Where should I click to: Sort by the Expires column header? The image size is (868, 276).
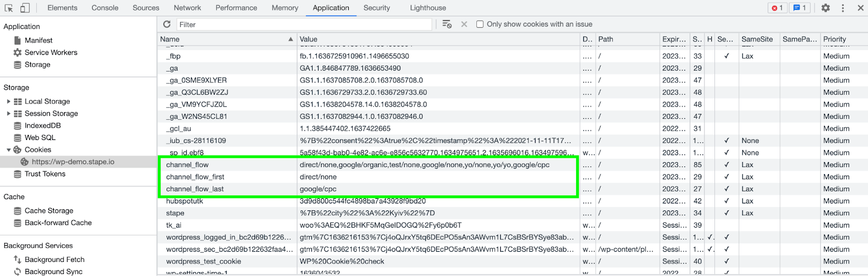pos(674,39)
